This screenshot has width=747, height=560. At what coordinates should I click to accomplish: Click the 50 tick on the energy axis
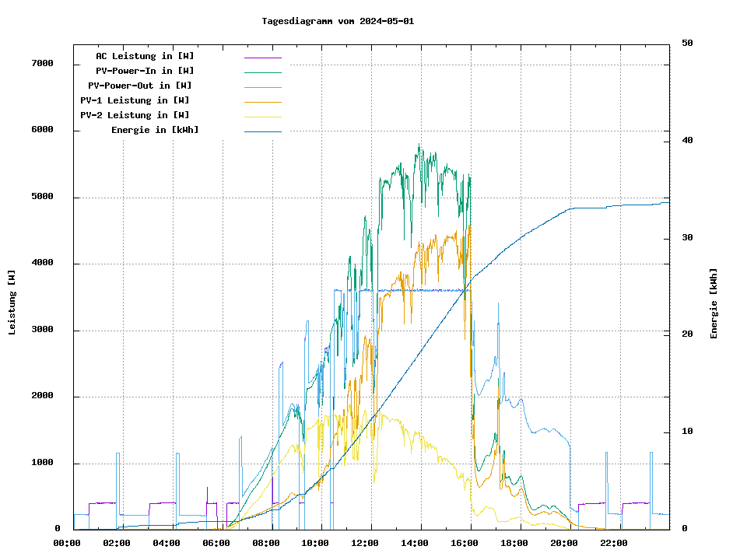(x=687, y=44)
